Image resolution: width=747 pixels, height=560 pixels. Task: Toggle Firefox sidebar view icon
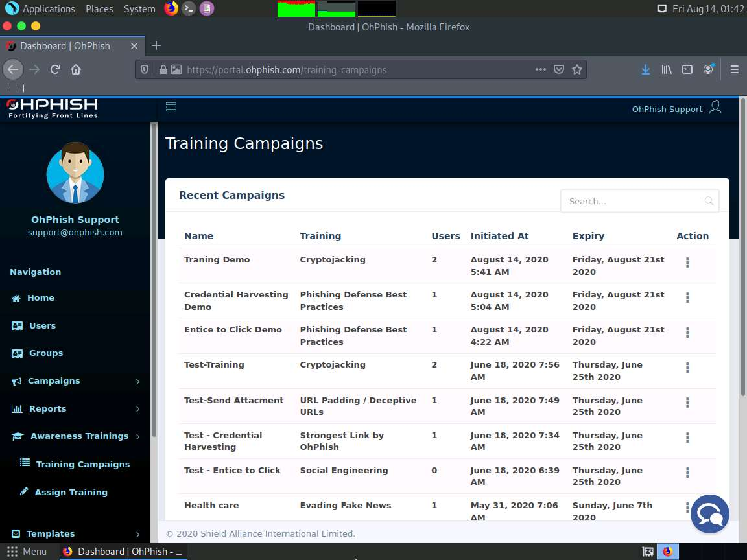click(x=687, y=69)
